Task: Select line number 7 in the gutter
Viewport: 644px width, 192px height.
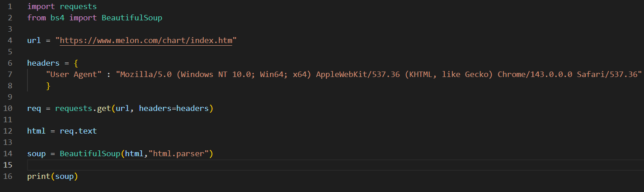Action: coord(9,74)
